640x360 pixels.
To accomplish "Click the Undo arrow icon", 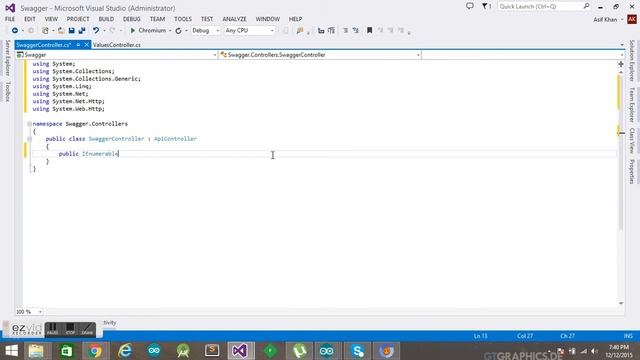I will [96, 31].
